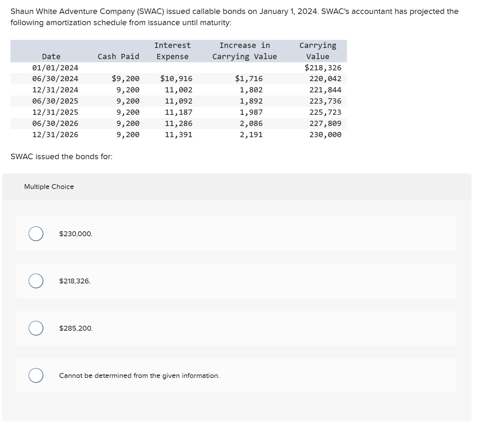Click the Carrying Value column header
Screen dimensions: 504x429
[x=317, y=51]
